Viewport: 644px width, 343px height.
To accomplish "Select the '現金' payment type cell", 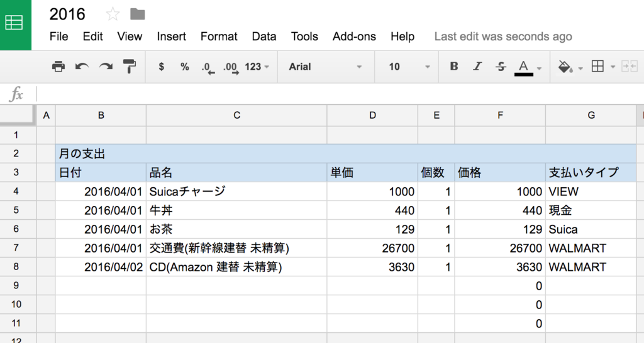I will 591,210.
